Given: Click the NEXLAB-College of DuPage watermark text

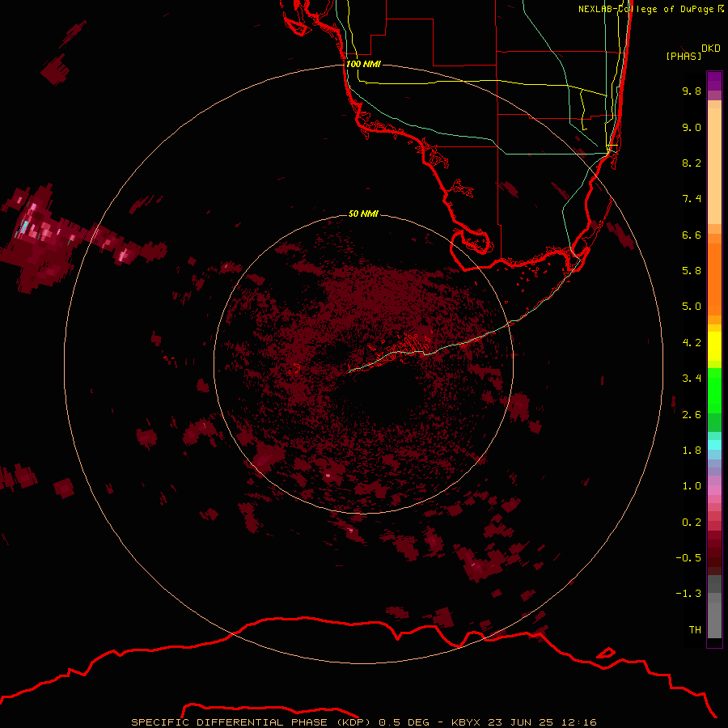Looking at the screenshot, I should click(650, 9).
